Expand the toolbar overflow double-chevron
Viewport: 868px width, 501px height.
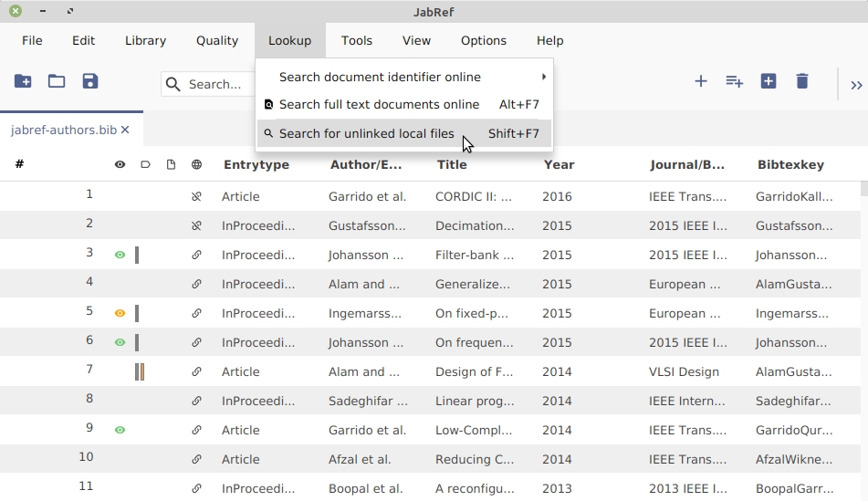(856, 85)
